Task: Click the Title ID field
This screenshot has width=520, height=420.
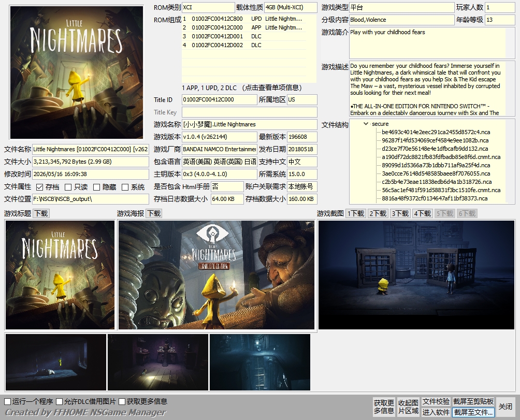Action: [x=219, y=99]
